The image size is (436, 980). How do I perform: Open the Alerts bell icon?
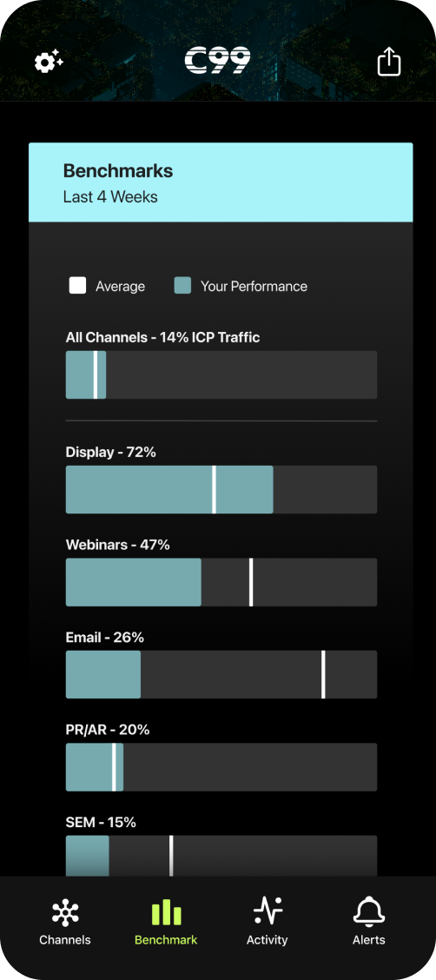point(369,912)
